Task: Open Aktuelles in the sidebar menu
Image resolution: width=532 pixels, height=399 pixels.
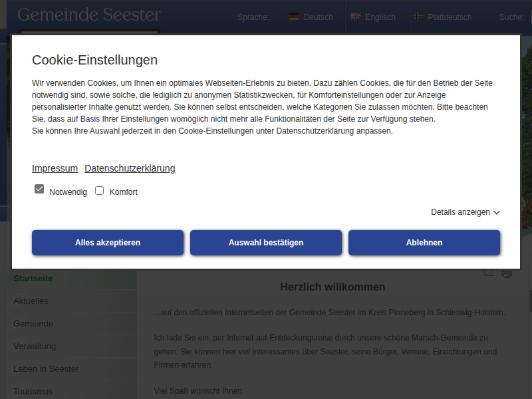Action: tap(31, 301)
